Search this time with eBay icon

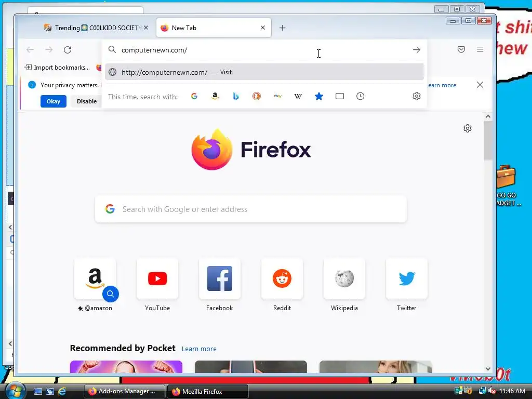277,96
